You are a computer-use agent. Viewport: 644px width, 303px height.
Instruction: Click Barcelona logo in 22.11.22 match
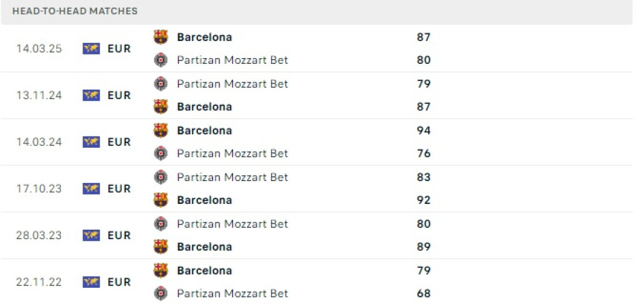160,270
